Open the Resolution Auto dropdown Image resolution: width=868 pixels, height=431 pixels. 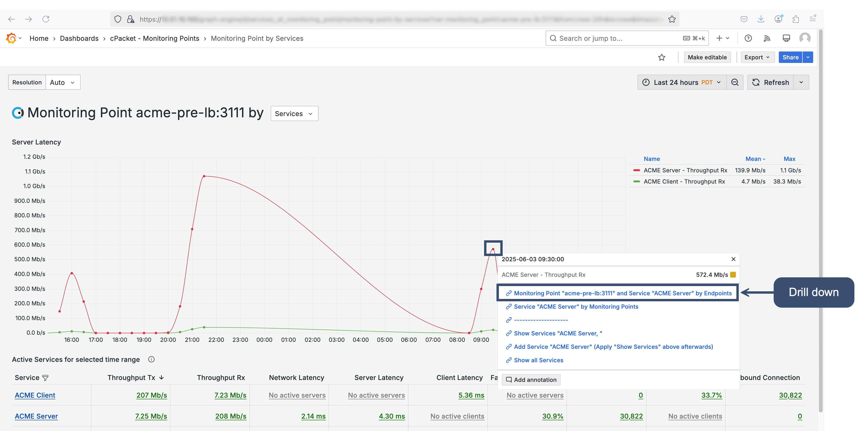click(63, 82)
